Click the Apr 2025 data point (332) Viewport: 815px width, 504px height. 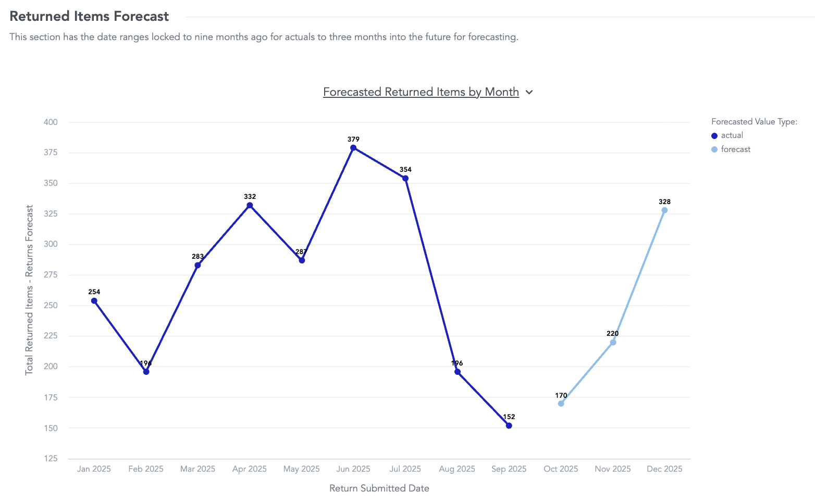(250, 206)
